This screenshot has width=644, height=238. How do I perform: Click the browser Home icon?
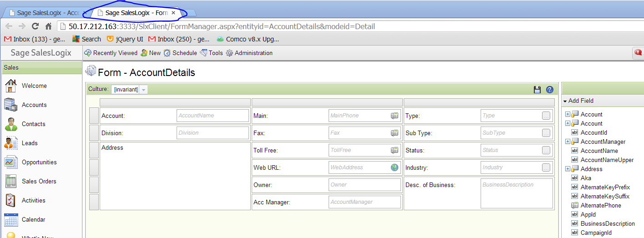[48, 26]
